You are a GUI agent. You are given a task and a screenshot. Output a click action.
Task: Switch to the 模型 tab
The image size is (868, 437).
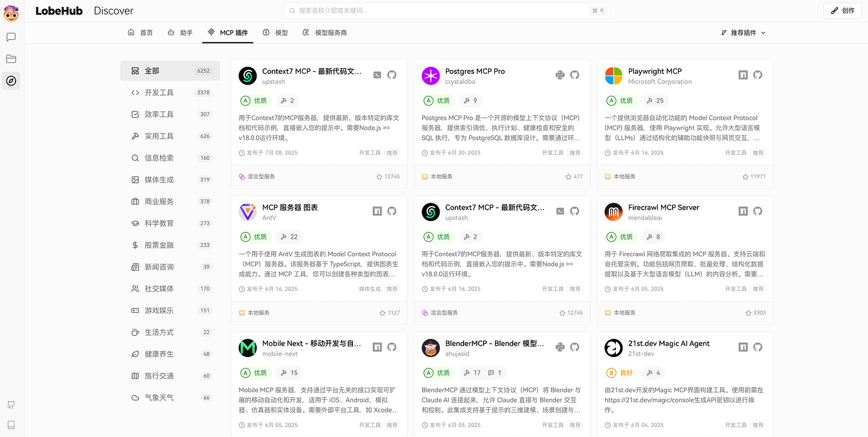click(x=275, y=33)
